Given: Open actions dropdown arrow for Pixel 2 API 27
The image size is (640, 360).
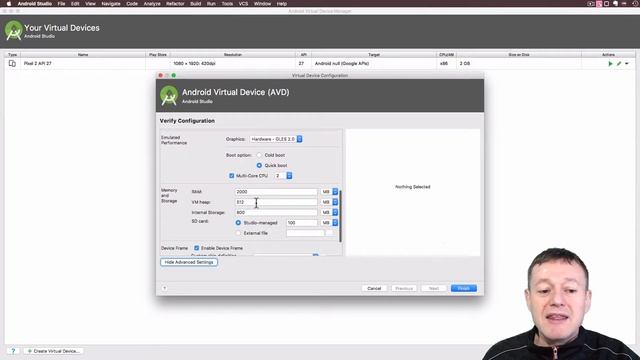Looking at the screenshot, I should 627,64.
